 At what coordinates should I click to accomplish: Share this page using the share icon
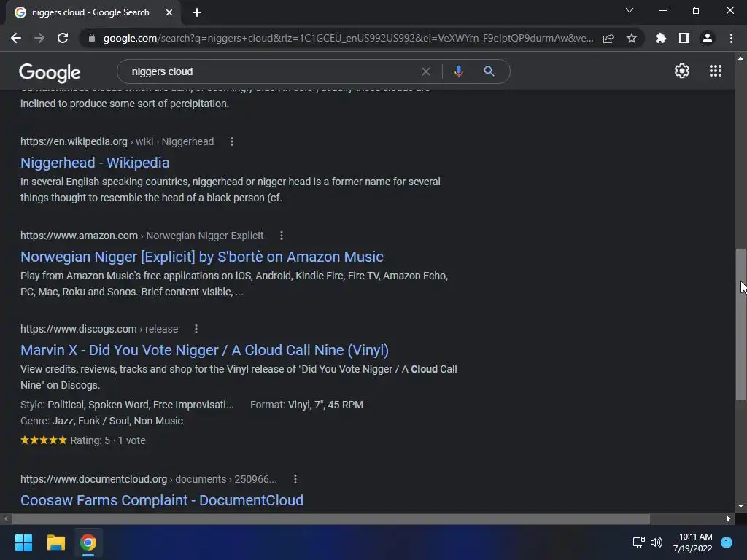pyautogui.click(x=608, y=38)
